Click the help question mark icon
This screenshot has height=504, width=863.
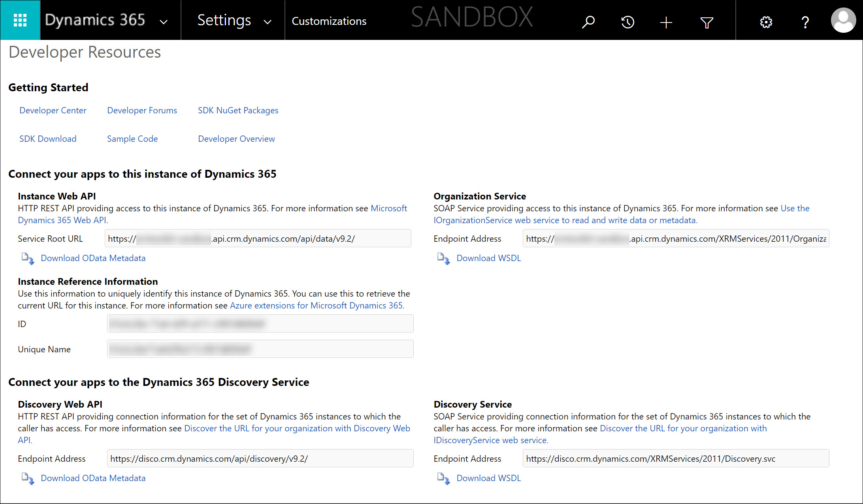pyautogui.click(x=805, y=22)
